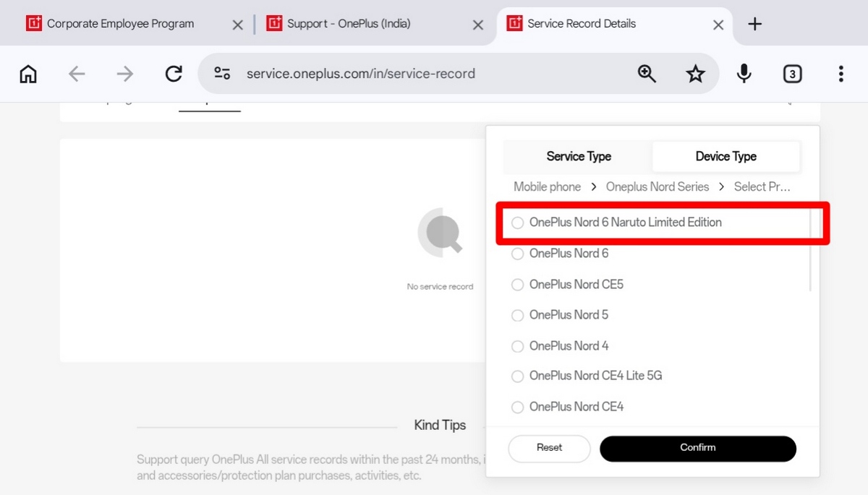This screenshot has height=495, width=868.
Task: Open the tab switcher showing 3 tabs
Action: click(x=792, y=73)
